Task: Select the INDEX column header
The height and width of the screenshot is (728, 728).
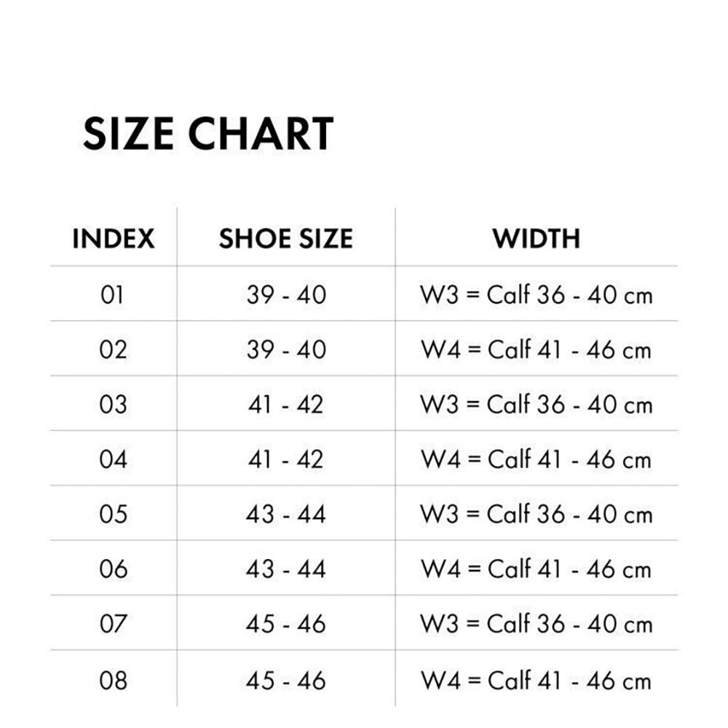Action: coord(114,239)
